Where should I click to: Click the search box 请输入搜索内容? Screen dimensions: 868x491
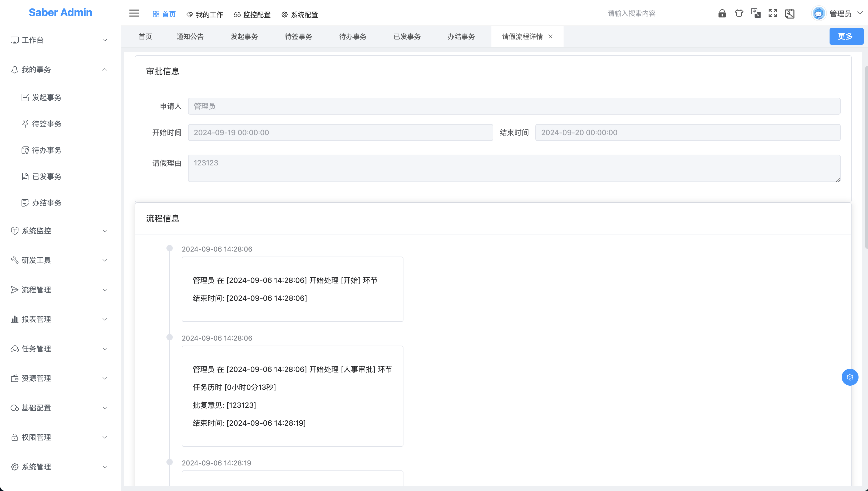632,13
